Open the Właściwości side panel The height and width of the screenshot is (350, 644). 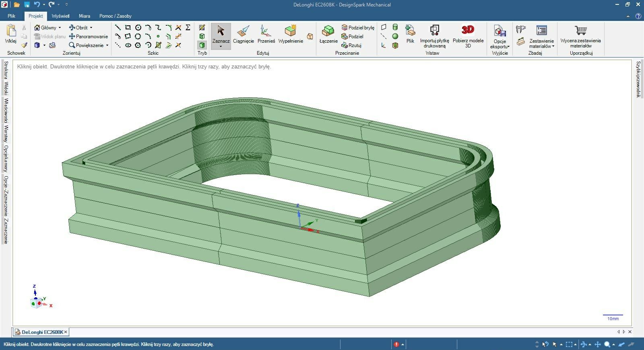pos(6,111)
